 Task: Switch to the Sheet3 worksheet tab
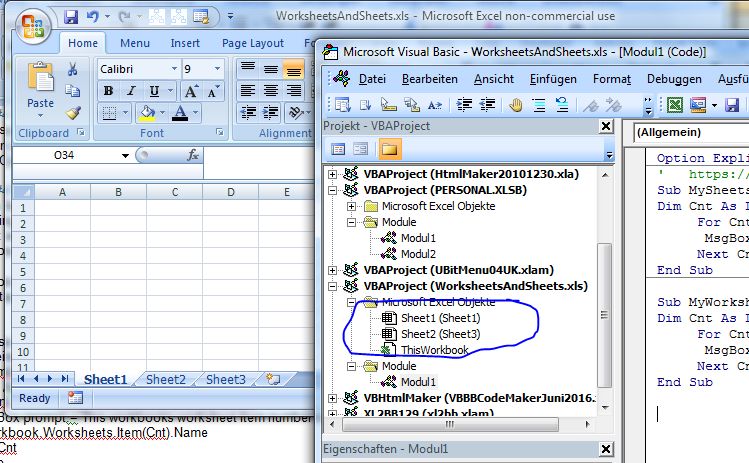click(225, 379)
